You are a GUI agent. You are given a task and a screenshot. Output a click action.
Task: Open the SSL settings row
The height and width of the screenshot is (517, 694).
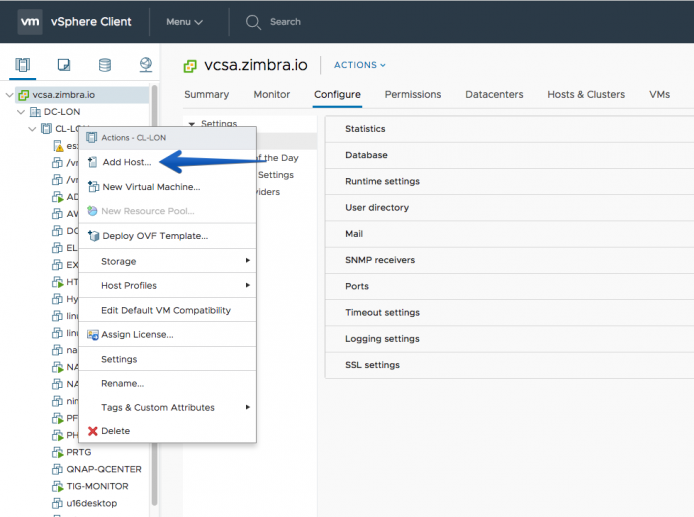click(509, 365)
